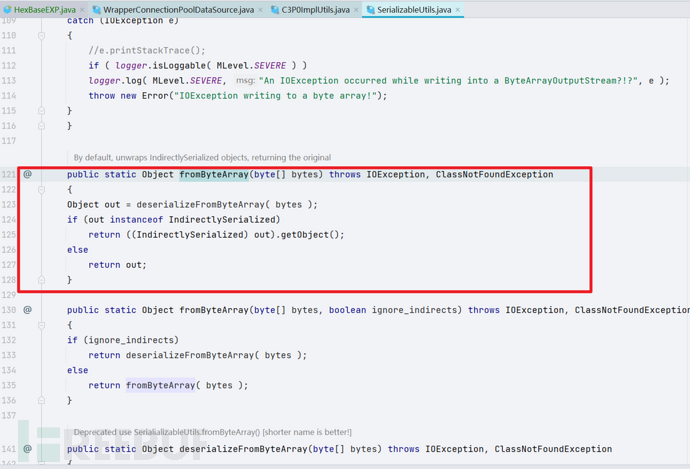Click the 'Deprecated use SerialializableUtils.fromByteArray()' doc comment
Screen dimensions: 690x469
[x=213, y=432]
